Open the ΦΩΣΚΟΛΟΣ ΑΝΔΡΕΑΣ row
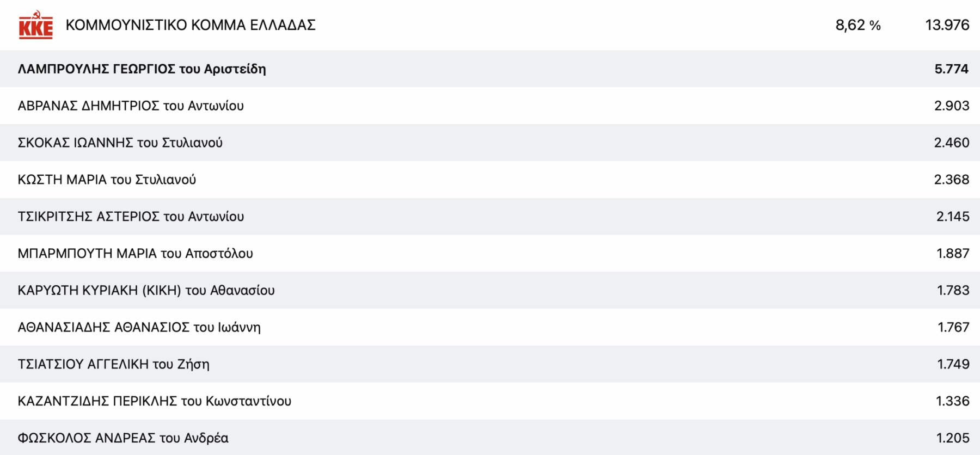This screenshot has width=980, height=455. coord(123,438)
